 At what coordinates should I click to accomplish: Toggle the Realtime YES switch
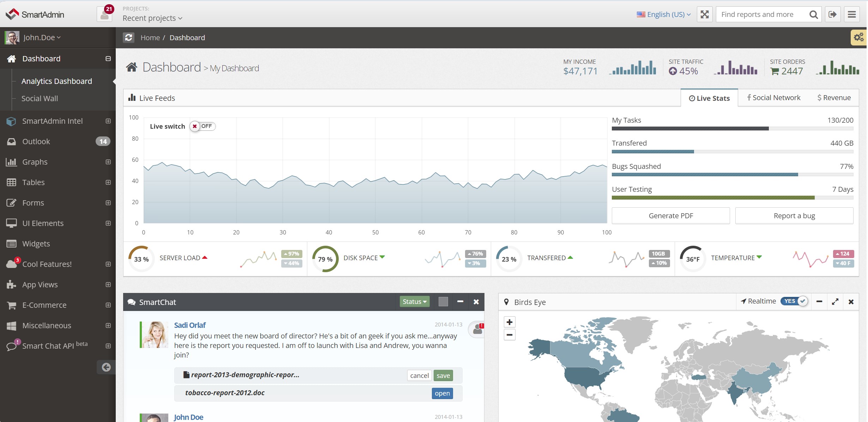(794, 301)
